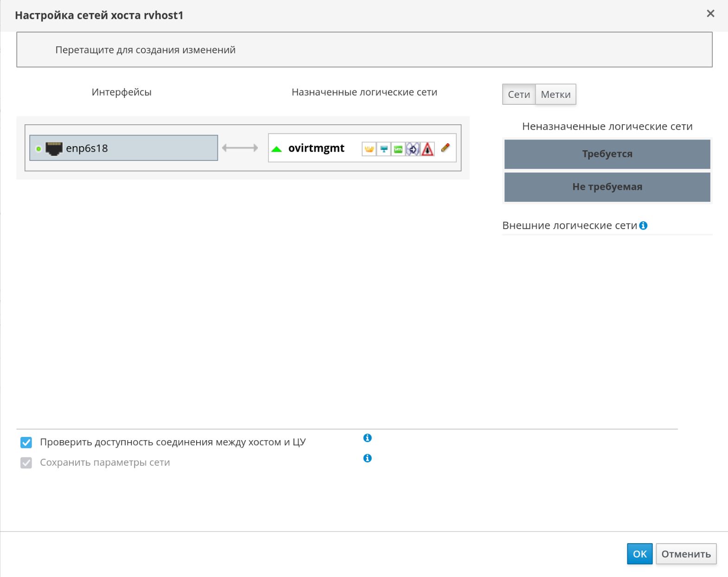Image resolution: width=728 pixels, height=577 pixels.
Task: Click the crown management role icon
Action: click(369, 149)
